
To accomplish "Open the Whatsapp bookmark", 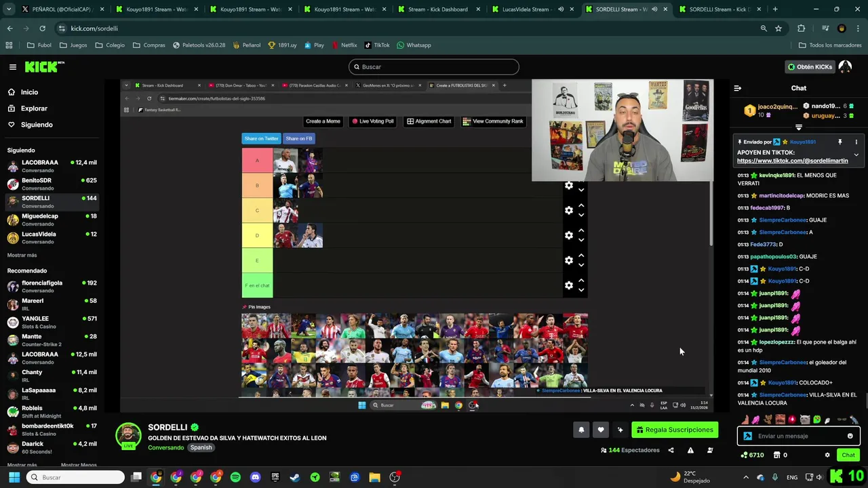I will pyautogui.click(x=414, y=45).
